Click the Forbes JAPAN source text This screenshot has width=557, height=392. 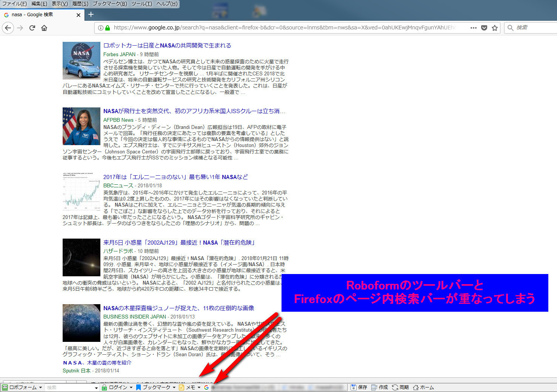pyautogui.click(x=119, y=54)
